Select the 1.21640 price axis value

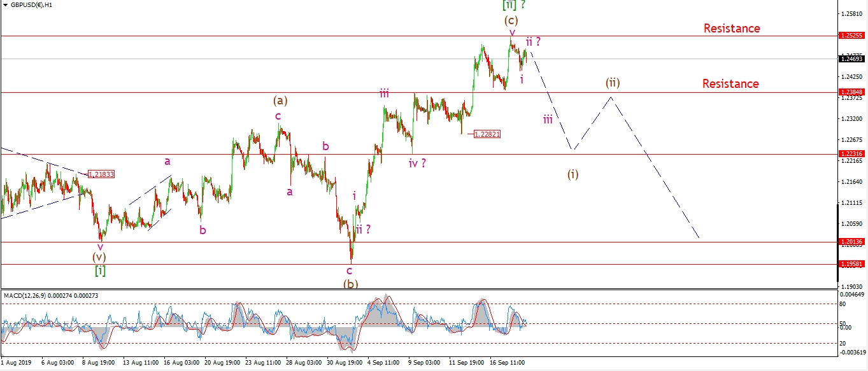click(853, 182)
